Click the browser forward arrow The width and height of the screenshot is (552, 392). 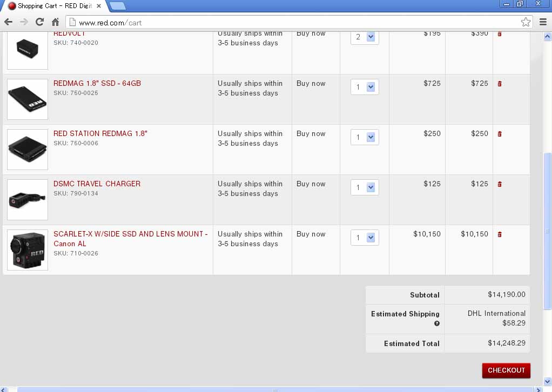[x=24, y=22]
